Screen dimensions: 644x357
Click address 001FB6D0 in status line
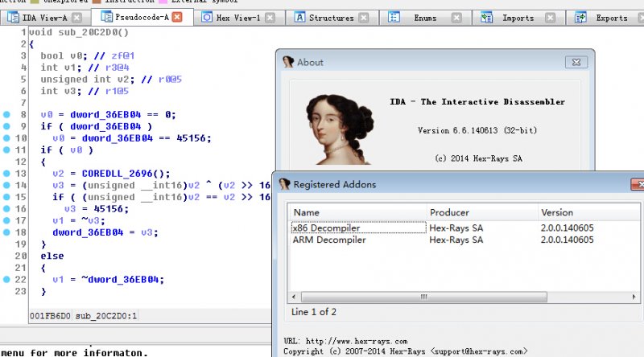click(50, 315)
